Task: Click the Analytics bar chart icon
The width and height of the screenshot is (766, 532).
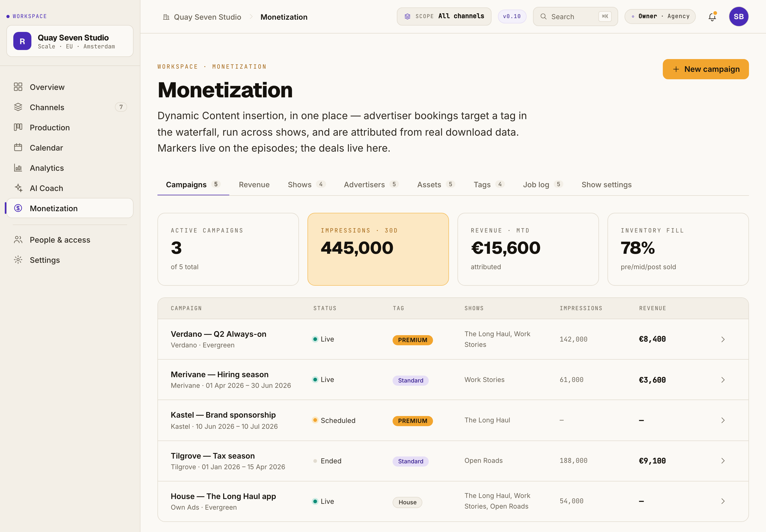Action: pyautogui.click(x=18, y=168)
